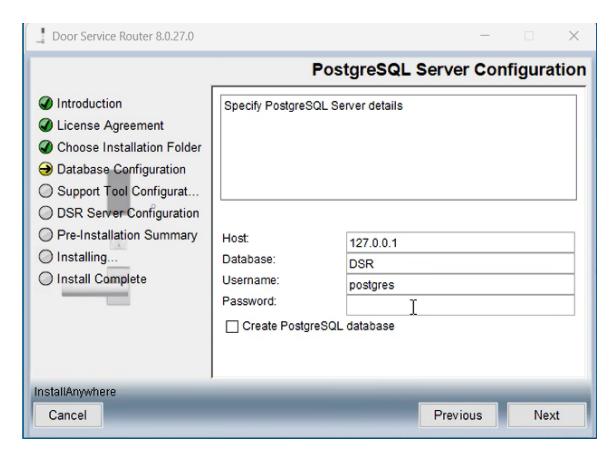616x464 pixels.
Task: Enable Create PostgreSQL database checkbox
Action: [x=232, y=326]
